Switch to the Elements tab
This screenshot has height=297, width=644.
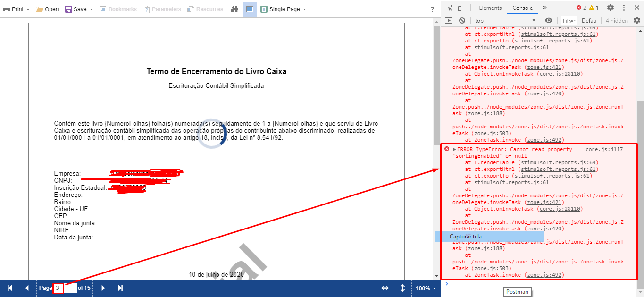click(x=490, y=8)
